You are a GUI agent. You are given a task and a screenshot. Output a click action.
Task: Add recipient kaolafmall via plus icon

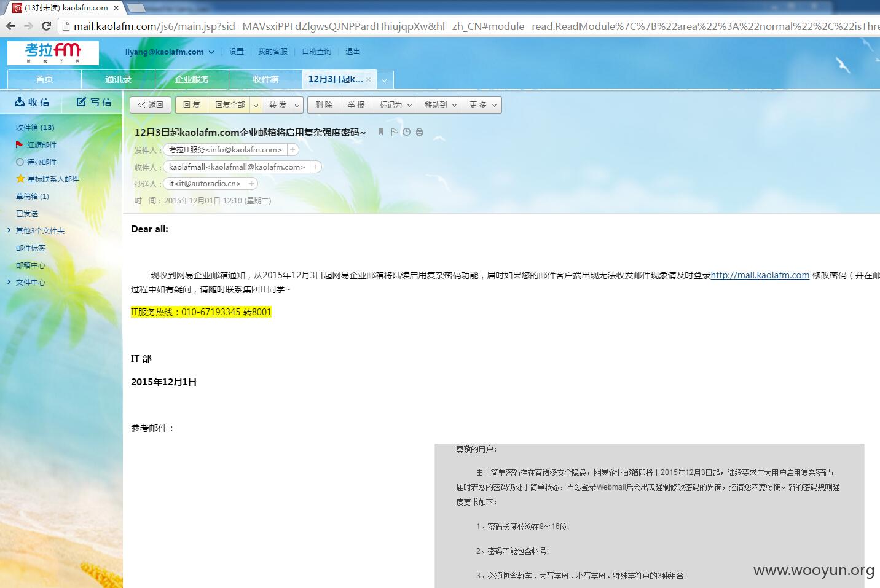[x=315, y=167]
